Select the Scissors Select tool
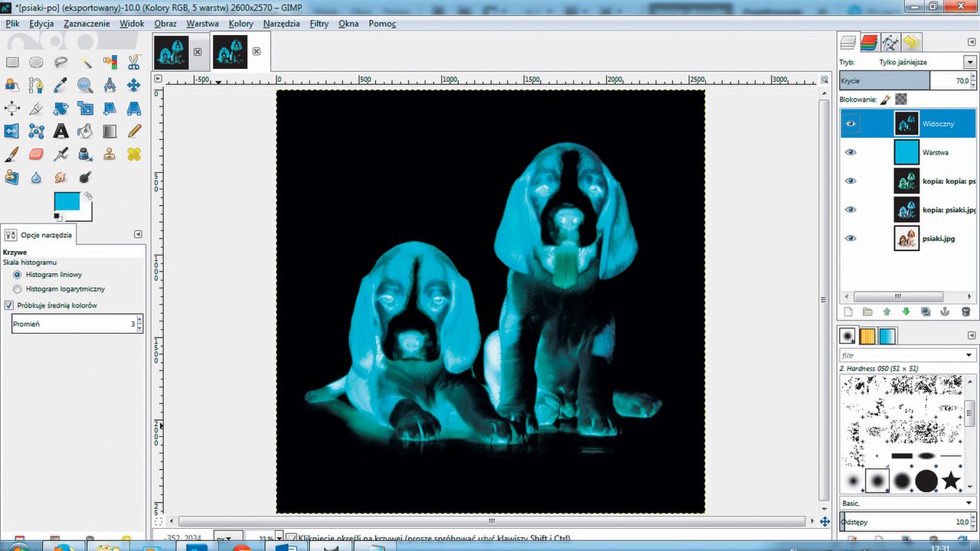 134,62
